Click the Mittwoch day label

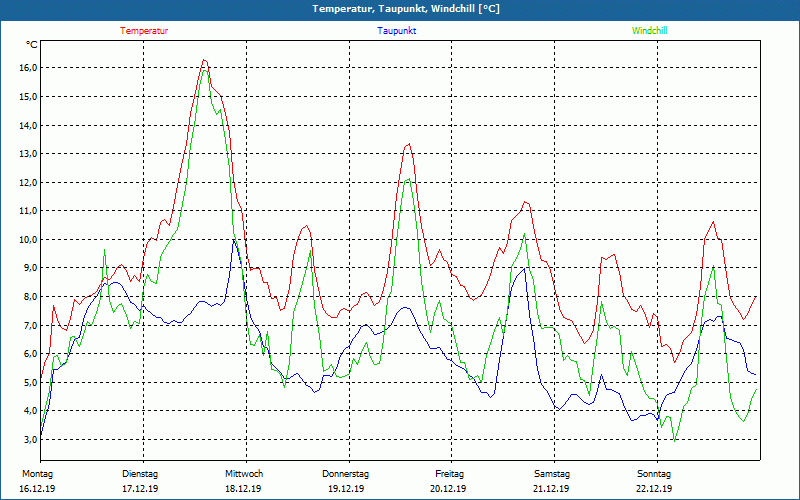[x=244, y=474]
